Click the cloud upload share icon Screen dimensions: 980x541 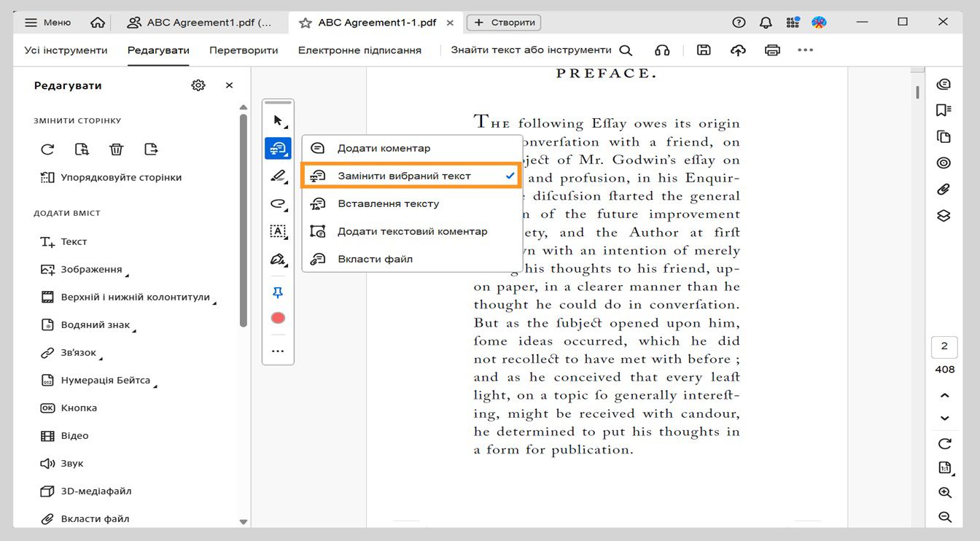coord(738,50)
